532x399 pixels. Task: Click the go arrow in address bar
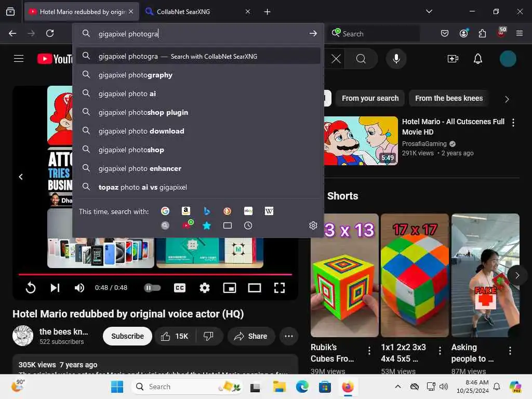coord(313,33)
